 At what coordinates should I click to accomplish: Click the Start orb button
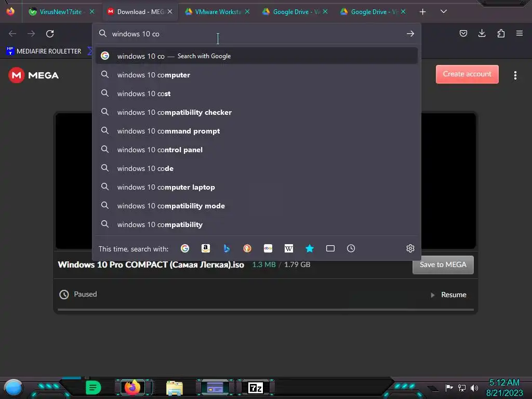click(14, 388)
